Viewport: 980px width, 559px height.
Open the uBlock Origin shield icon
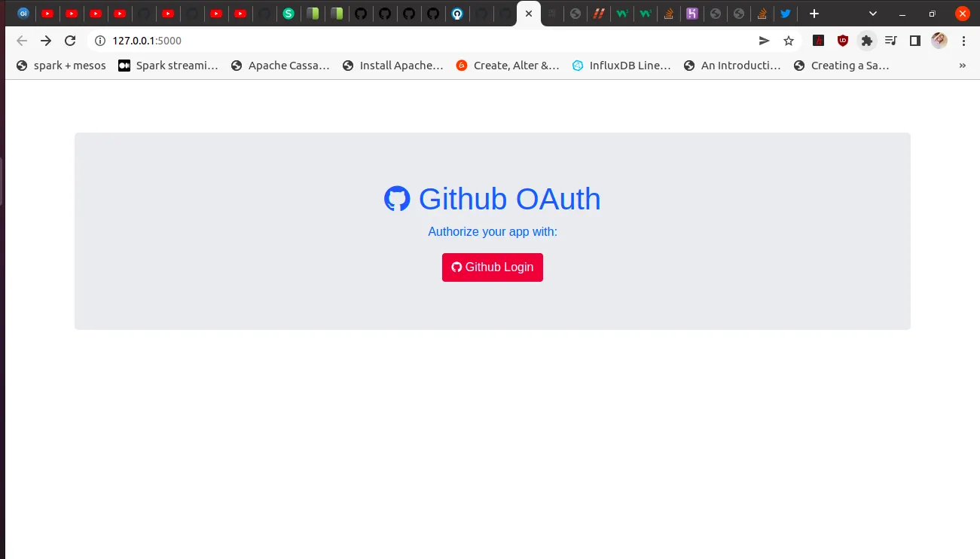pos(842,41)
